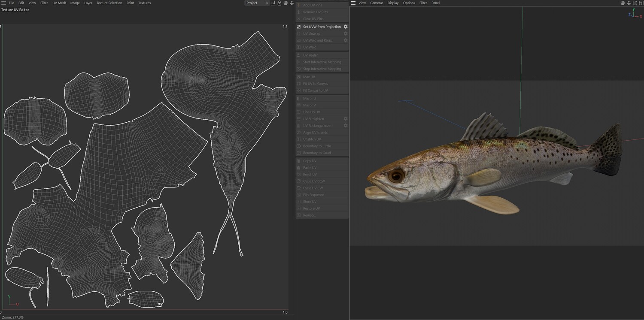
Task: Open the 3D viewport hamburger menu
Action: 353,3
